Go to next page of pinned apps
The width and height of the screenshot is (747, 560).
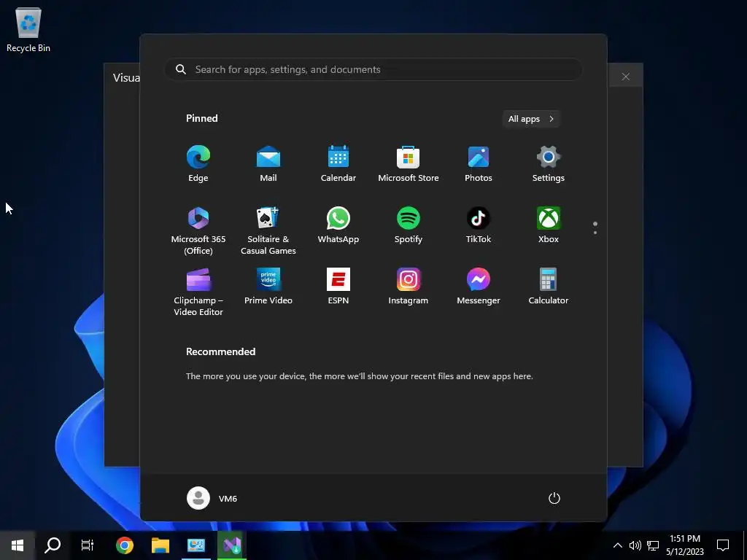(595, 233)
